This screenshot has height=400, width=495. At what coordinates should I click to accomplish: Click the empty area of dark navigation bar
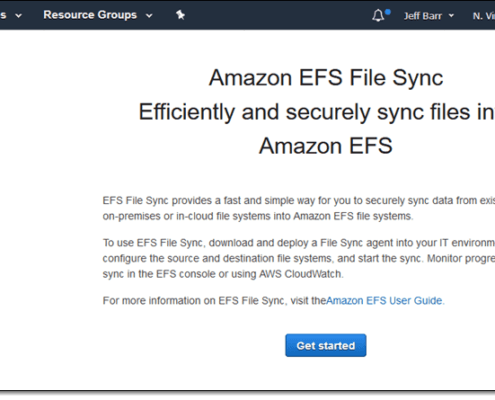point(277,15)
